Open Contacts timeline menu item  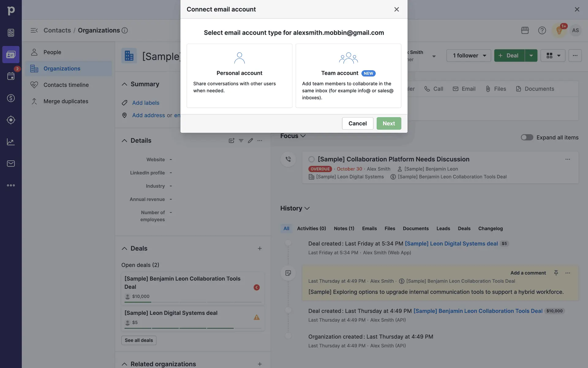pos(66,85)
